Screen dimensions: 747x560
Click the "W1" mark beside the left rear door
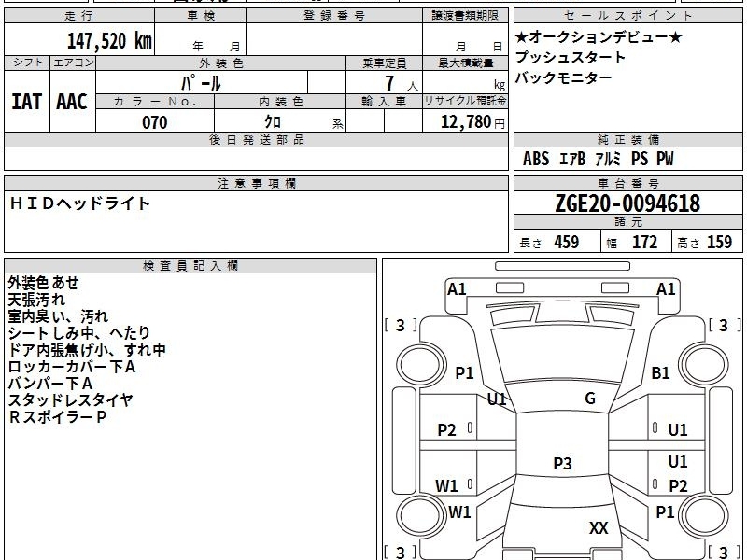(x=446, y=485)
